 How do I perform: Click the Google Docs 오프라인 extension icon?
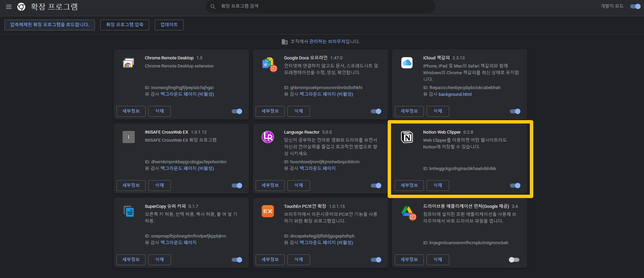click(x=269, y=64)
